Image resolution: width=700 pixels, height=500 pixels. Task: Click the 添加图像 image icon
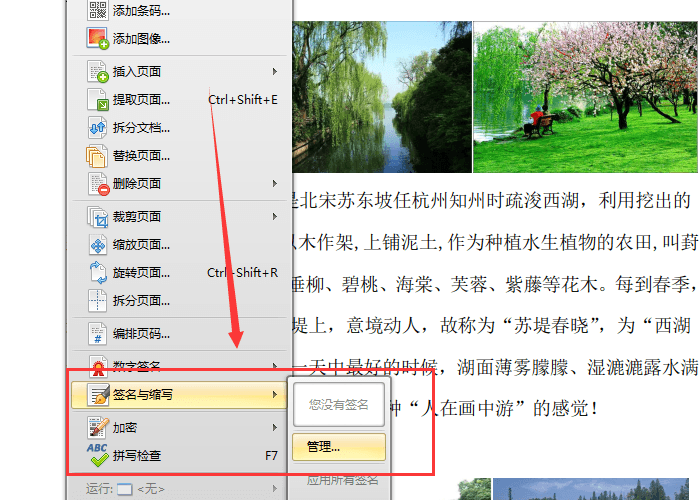pos(98,38)
